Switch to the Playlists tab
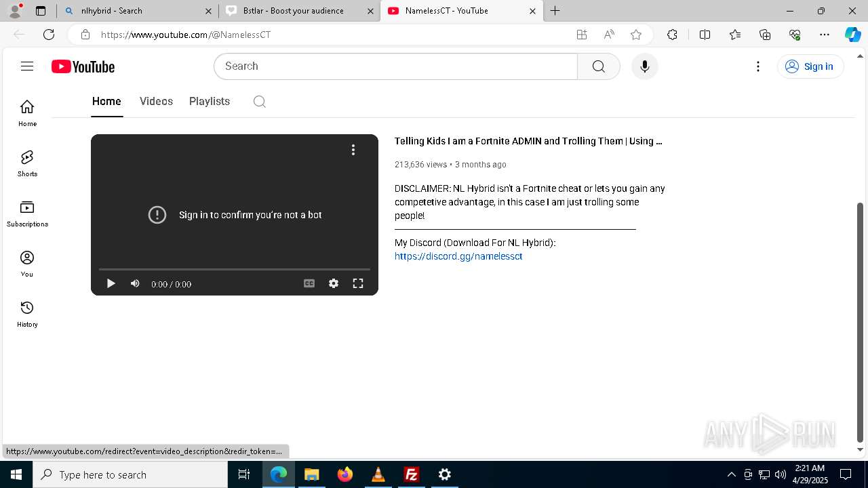 (210, 102)
